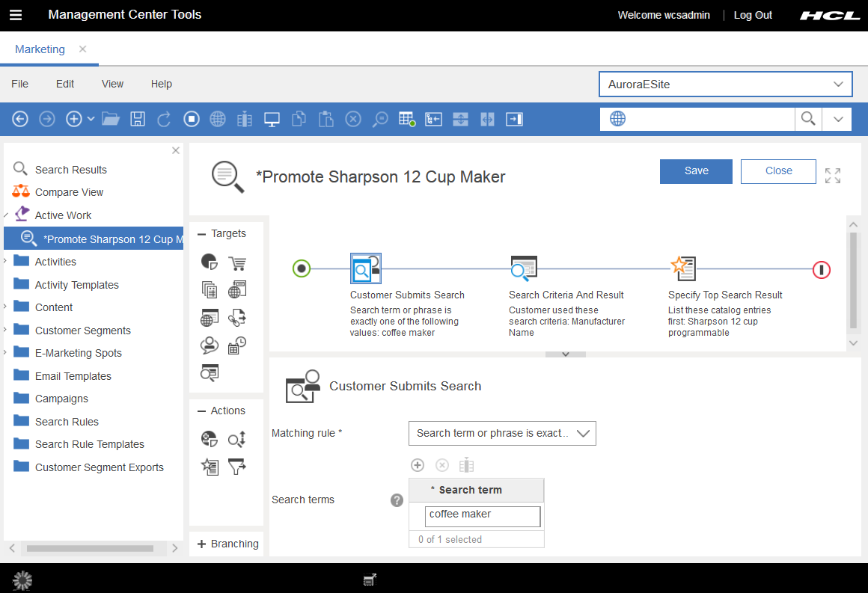Select the funnel filter action icon
Image resolution: width=868 pixels, height=593 pixels.
click(x=237, y=467)
